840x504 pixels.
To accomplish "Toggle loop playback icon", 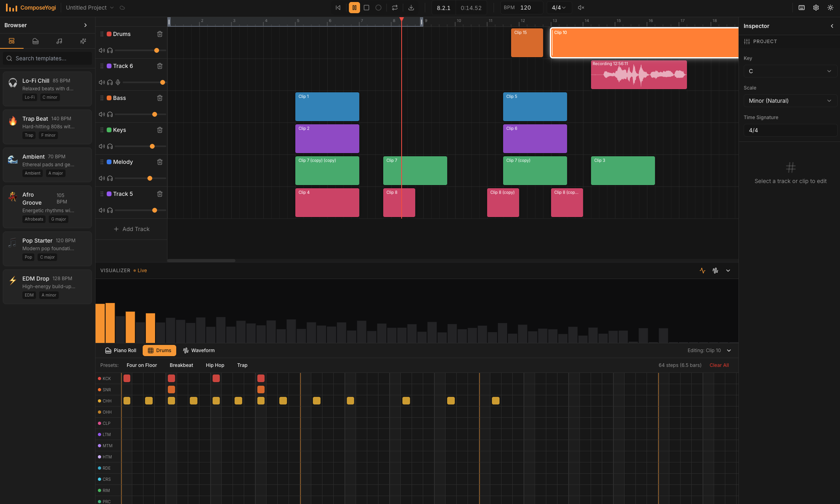I will click(x=395, y=8).
